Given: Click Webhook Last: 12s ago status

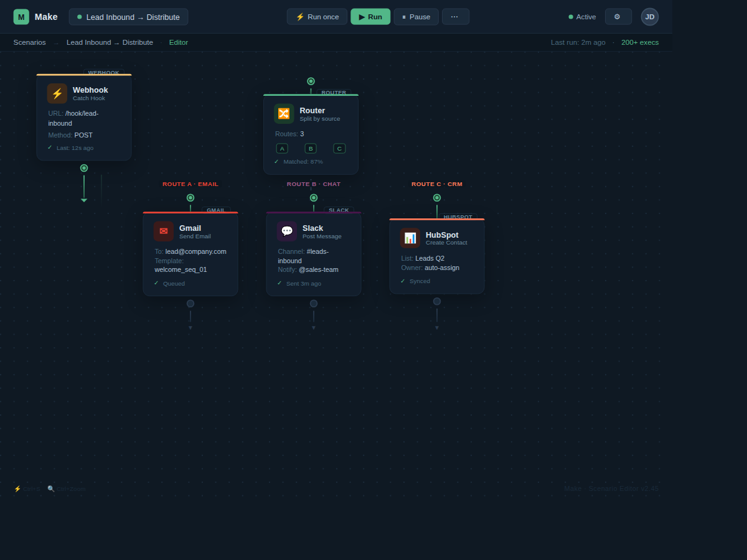Looking at the screenshot, I should tap(70, 147).
